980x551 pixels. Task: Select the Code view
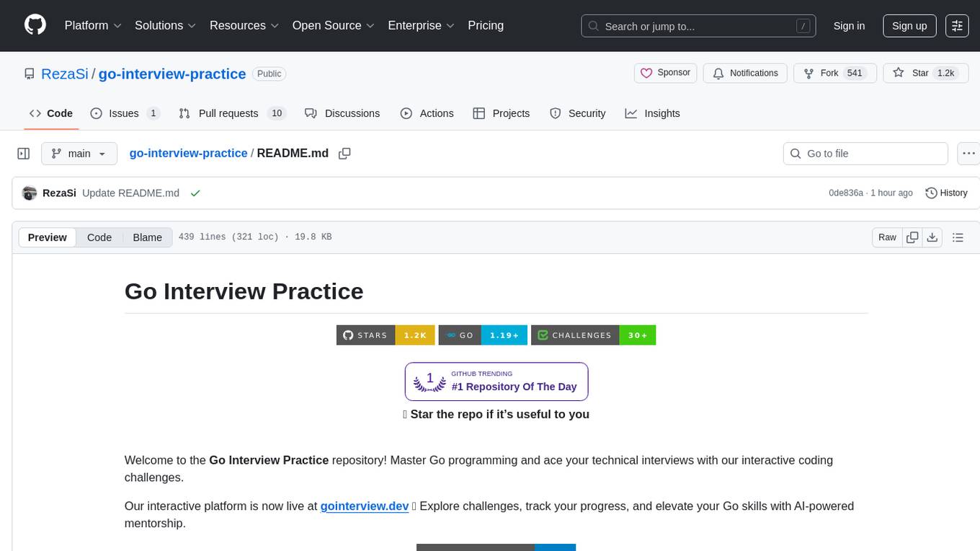pyautogui.click(x=99, y=237)
